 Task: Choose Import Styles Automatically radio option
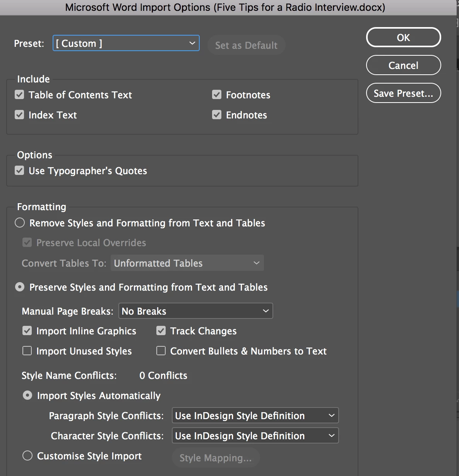coord(27,396)
